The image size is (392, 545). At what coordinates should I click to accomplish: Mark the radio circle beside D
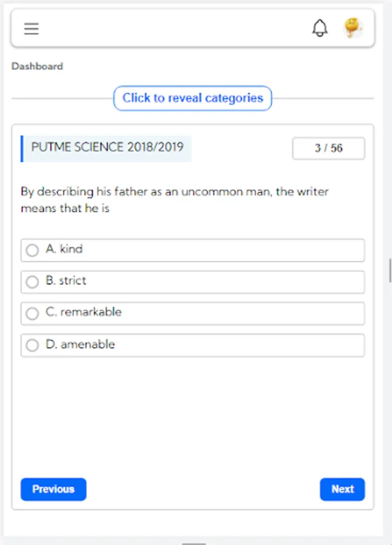point(32,345)
